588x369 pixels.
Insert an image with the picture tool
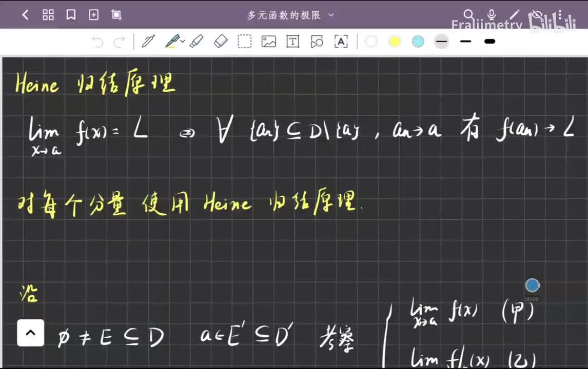[x=268, y=41]
